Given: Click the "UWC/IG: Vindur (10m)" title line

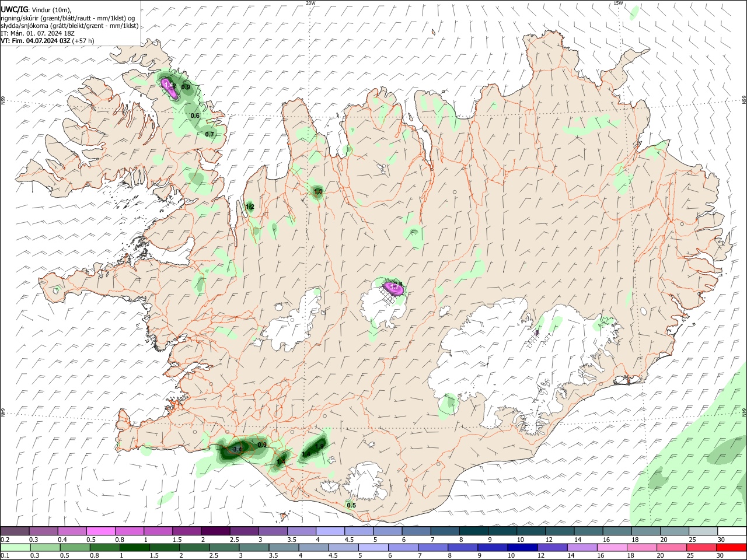Looking at the screenshot, I should point(36,9).
